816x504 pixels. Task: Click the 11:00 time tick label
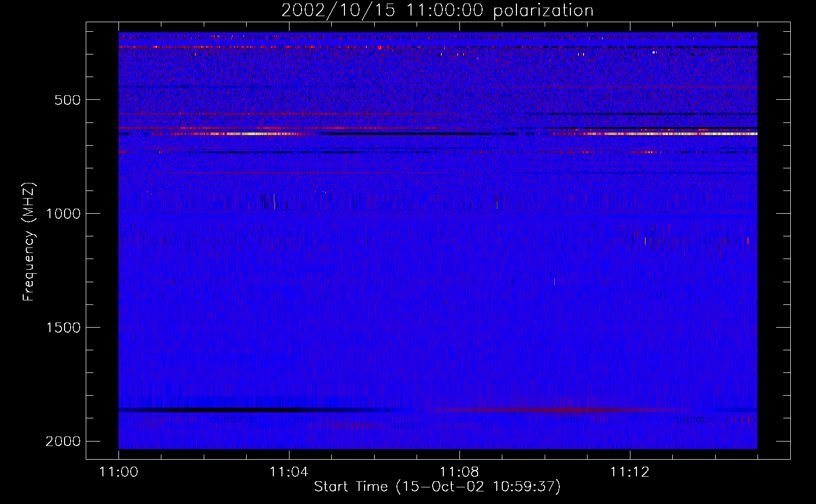tap(119, 472)
